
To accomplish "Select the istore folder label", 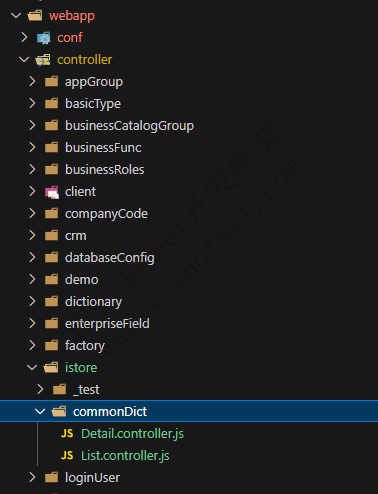I will 81,368.
